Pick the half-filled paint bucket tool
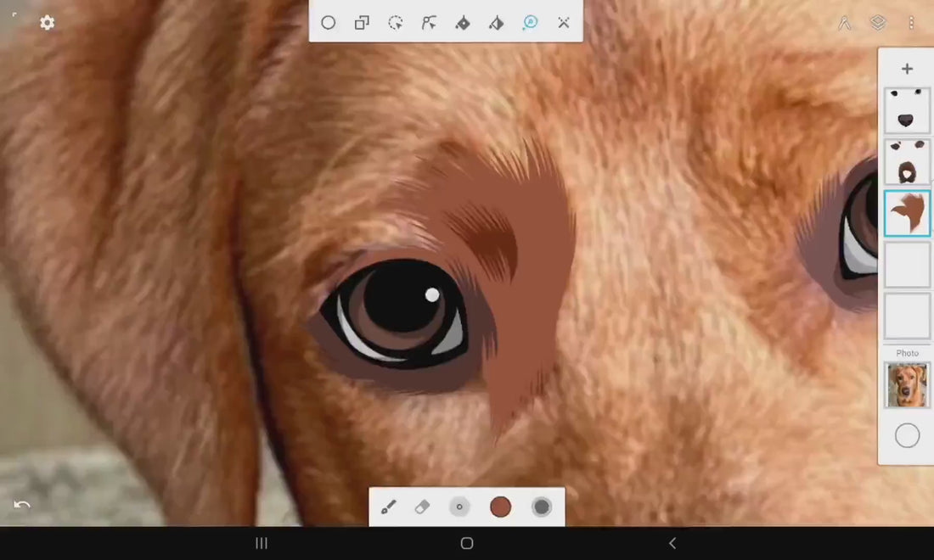This screenshot has width=934, height=560. 497,23
